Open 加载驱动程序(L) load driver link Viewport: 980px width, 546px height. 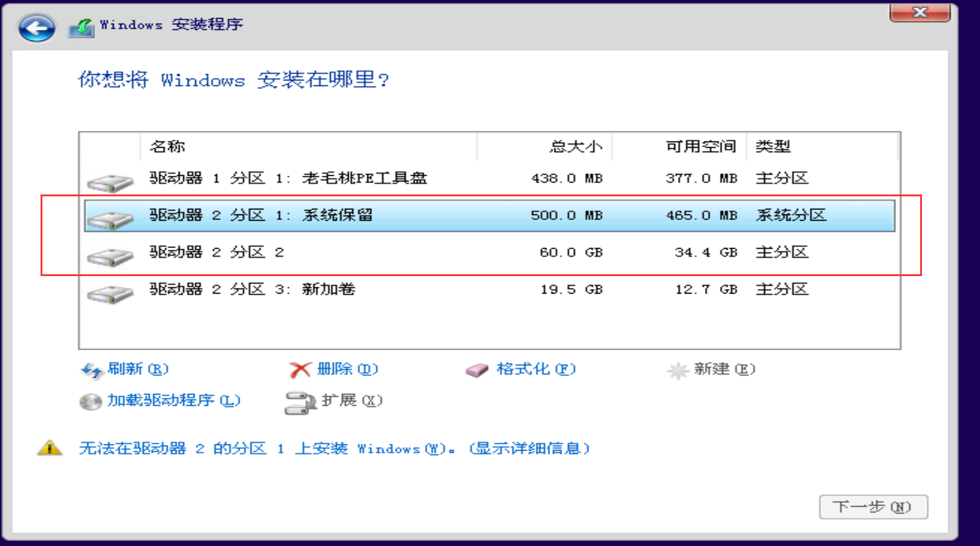coord(174,400)
